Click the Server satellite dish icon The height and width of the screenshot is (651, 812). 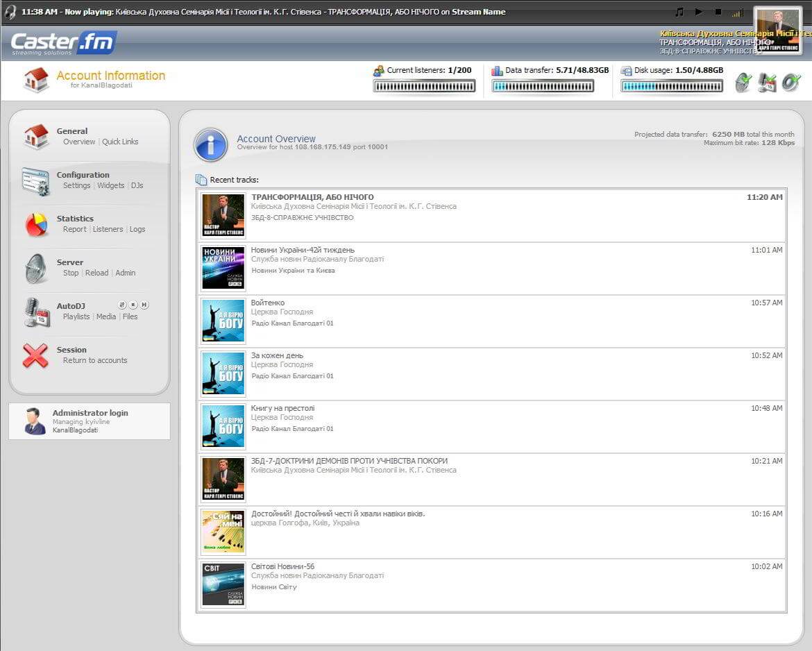[x=36, y=268]
